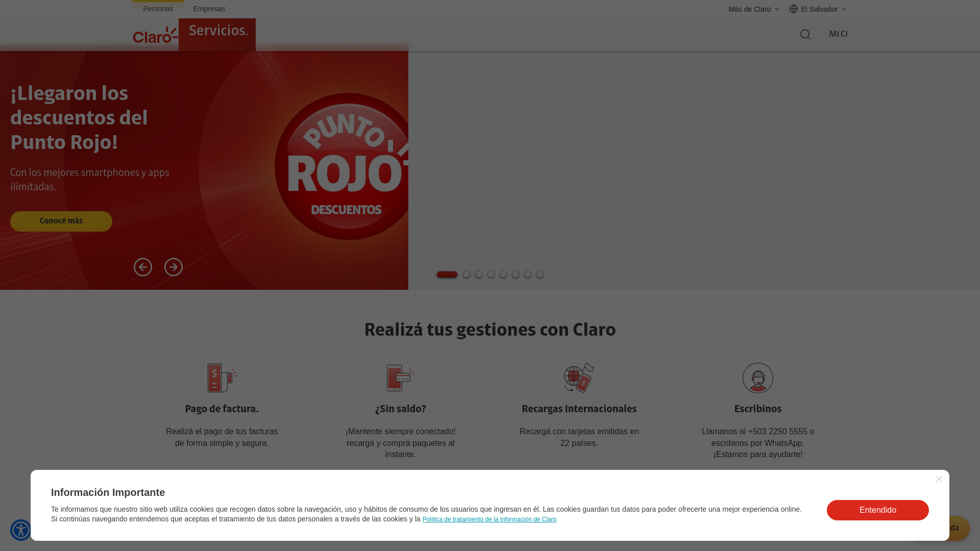Select the first carousel indicator bar
Screen dimensions: 980x551
[447, 274]
